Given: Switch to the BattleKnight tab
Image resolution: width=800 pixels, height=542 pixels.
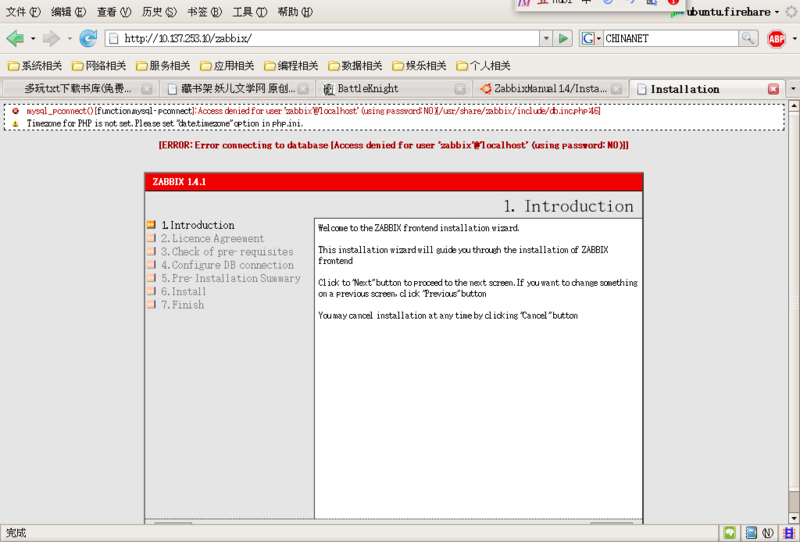Looking at the screenshot, I should (x=394, y=89).
